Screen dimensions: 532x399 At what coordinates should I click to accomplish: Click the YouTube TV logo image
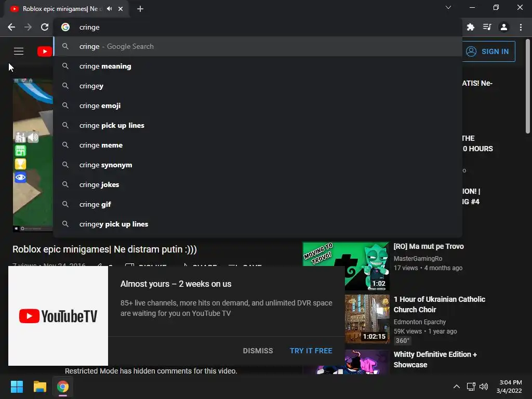(x=58, y=316)
